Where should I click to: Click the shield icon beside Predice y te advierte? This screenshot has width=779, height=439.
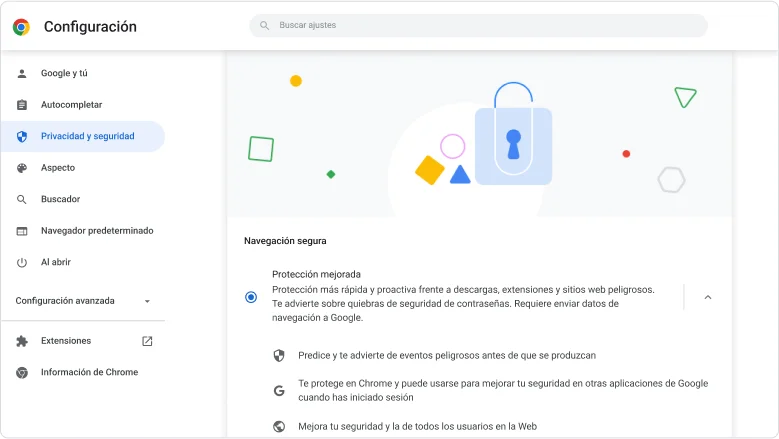pyautogui.click(x=279, y=356)
